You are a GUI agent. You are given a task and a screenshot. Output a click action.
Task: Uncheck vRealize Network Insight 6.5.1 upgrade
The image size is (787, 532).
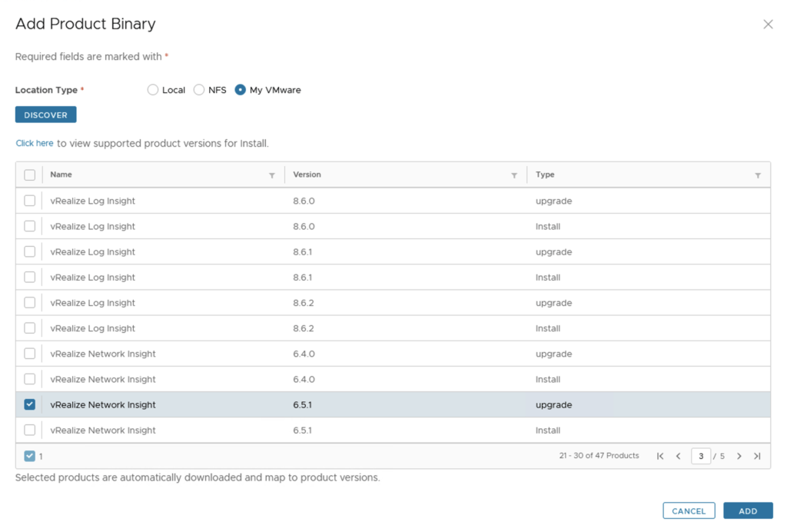click(30, 404)
